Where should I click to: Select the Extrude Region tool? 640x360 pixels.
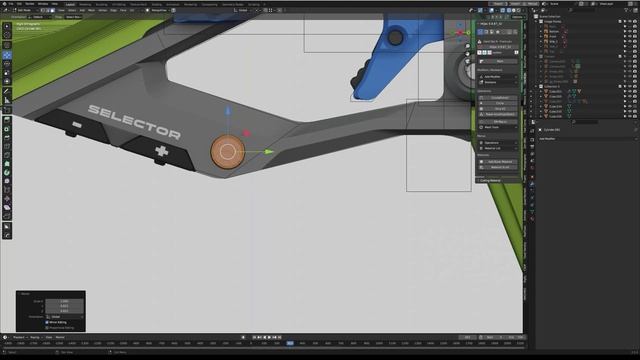coord(7,120)
